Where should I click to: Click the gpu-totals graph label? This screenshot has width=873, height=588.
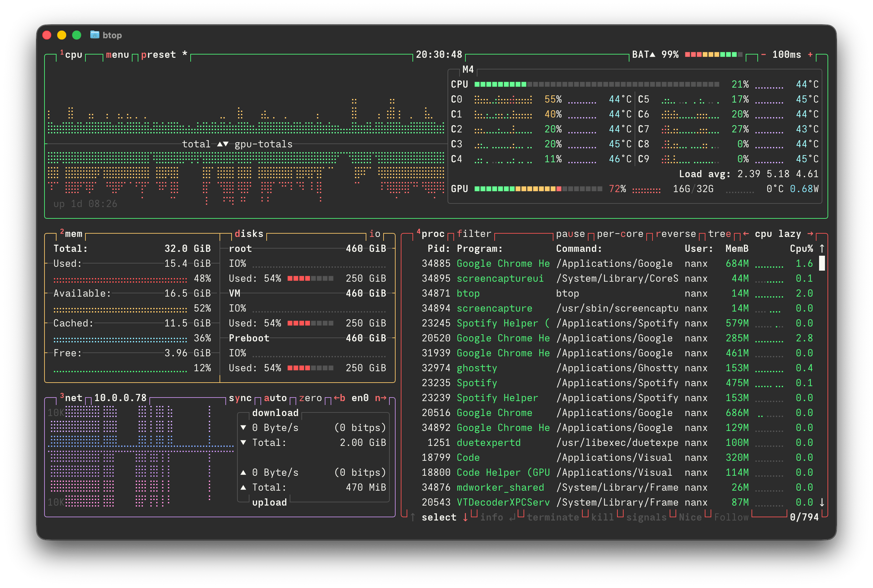pyautogui.click(x=263, y=144)
